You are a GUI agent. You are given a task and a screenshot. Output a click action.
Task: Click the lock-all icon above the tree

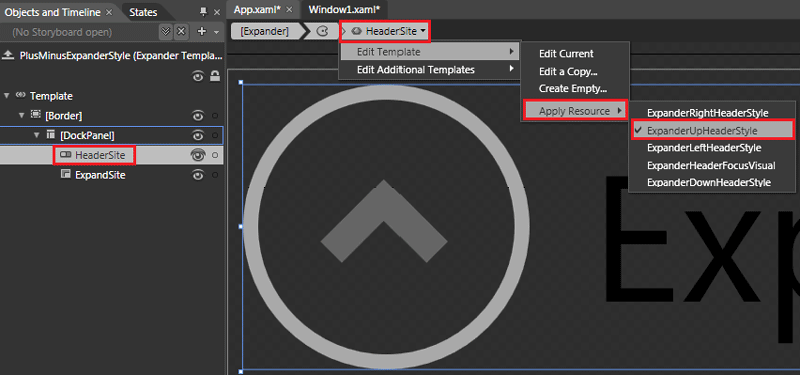pyautogui.click(x=215, y=77)
